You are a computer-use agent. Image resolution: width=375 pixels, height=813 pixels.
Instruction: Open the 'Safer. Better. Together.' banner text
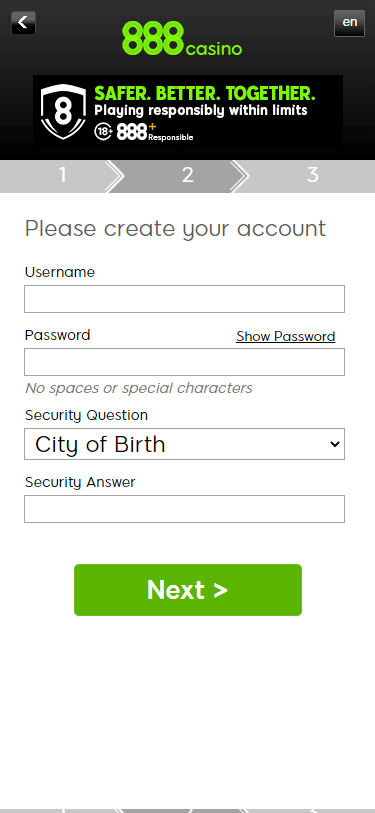(204, 93)
